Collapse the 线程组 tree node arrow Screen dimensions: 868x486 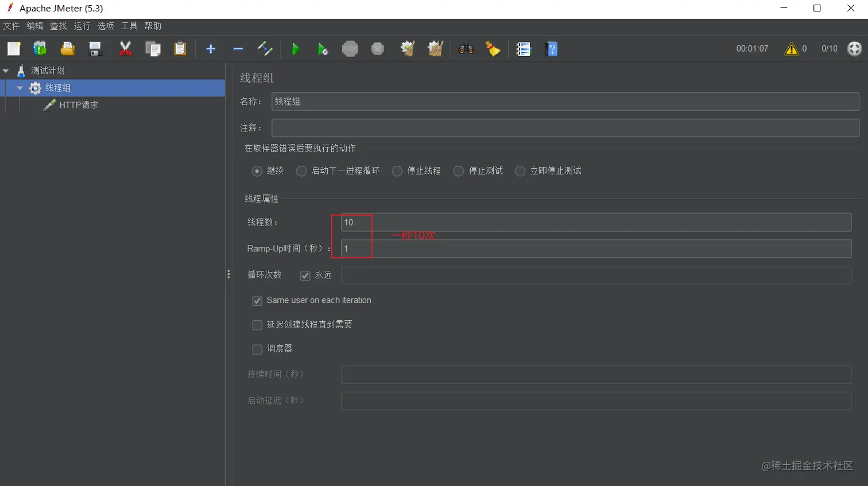(20, 88)
